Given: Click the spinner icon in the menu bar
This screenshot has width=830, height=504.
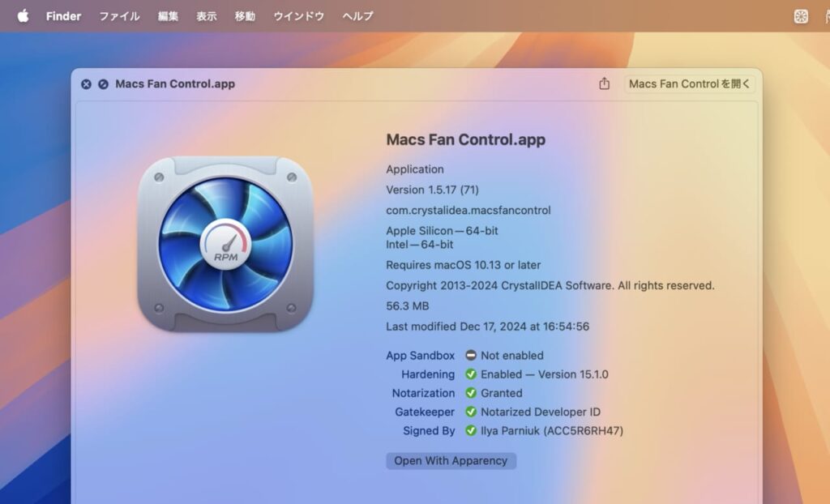Looking at the screenshot, I should click(x=801, y=15).
